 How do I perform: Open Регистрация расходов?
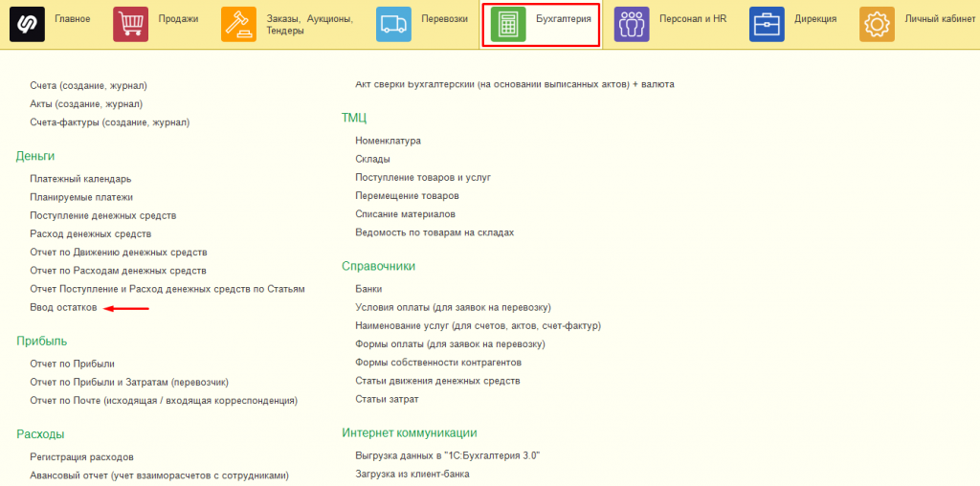pos(82,457)
